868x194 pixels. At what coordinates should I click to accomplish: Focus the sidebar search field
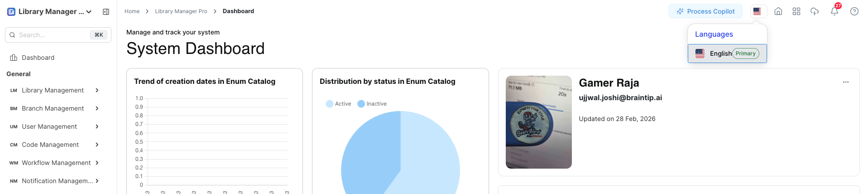click(x=53, y=35)
